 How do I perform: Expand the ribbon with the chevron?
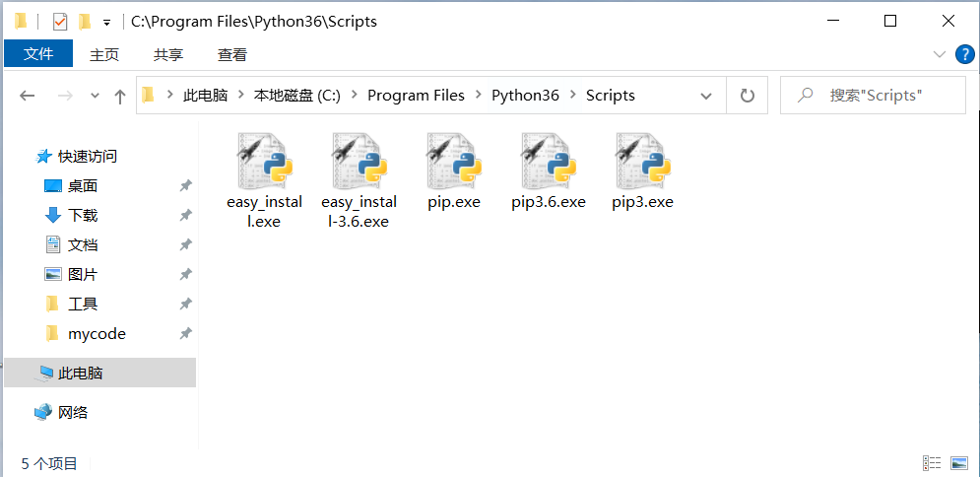(939, 54)
